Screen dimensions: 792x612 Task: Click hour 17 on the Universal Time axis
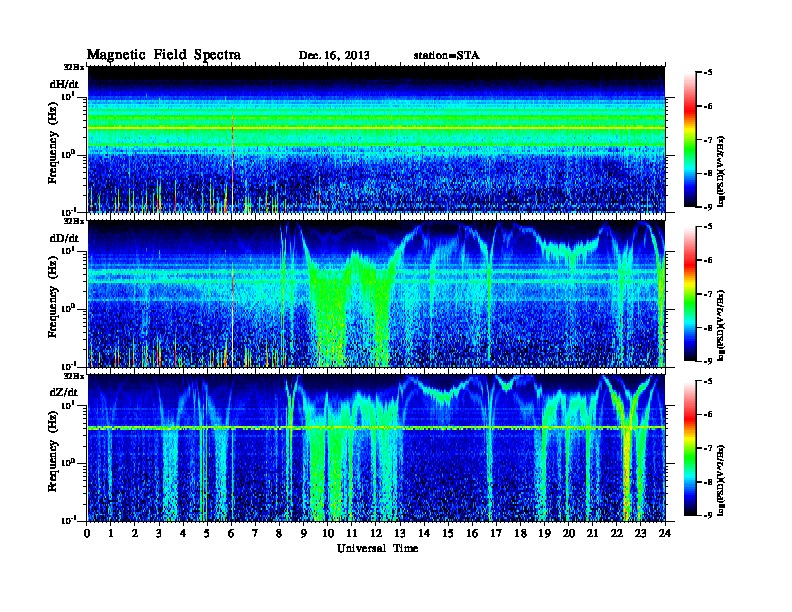(x=496, y=533)
